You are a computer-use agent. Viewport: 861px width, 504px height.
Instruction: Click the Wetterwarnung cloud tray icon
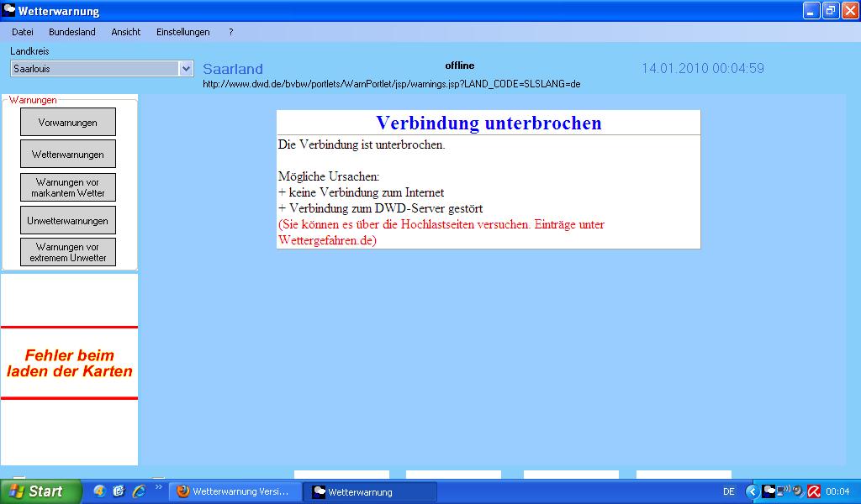[x=769, y=491]
